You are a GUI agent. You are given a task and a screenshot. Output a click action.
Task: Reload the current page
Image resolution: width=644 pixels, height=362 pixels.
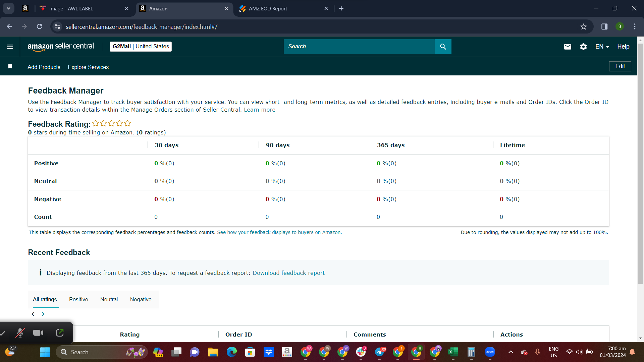point(39,26)
